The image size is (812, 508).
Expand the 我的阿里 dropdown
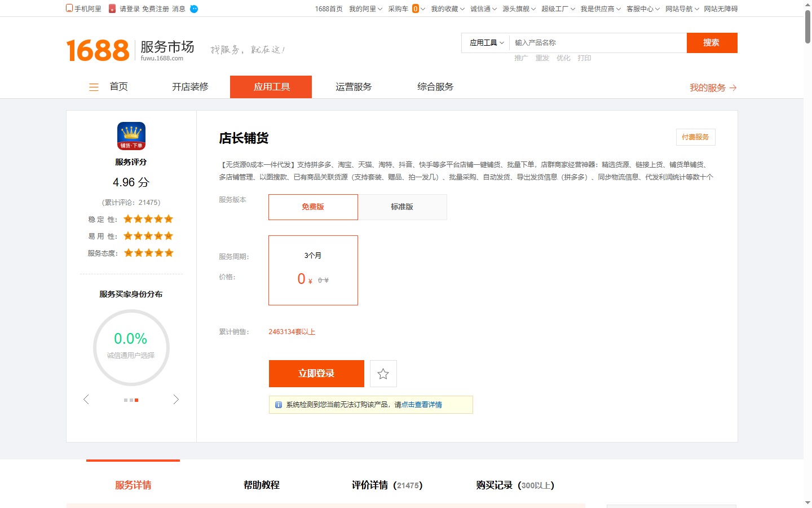(x=365, y=9)
